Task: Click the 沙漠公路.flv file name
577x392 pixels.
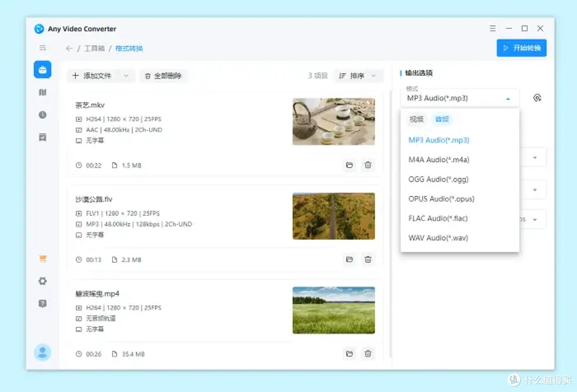Action: tap(94, 199)
